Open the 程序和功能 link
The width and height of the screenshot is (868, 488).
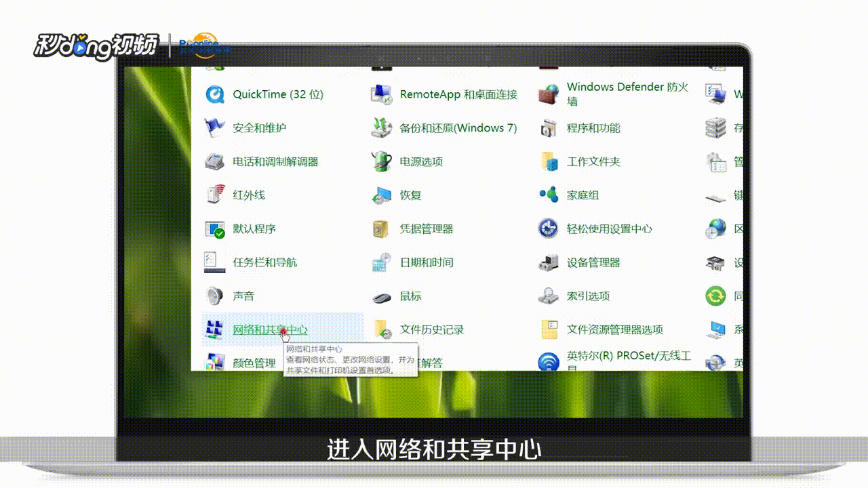click(x=593, y=127)
